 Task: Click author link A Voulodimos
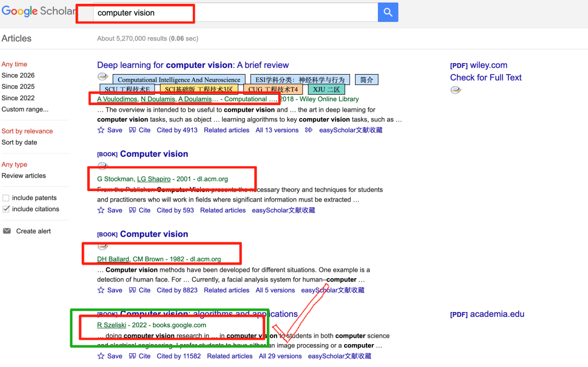pyautogui.click(x=117, y=99)
